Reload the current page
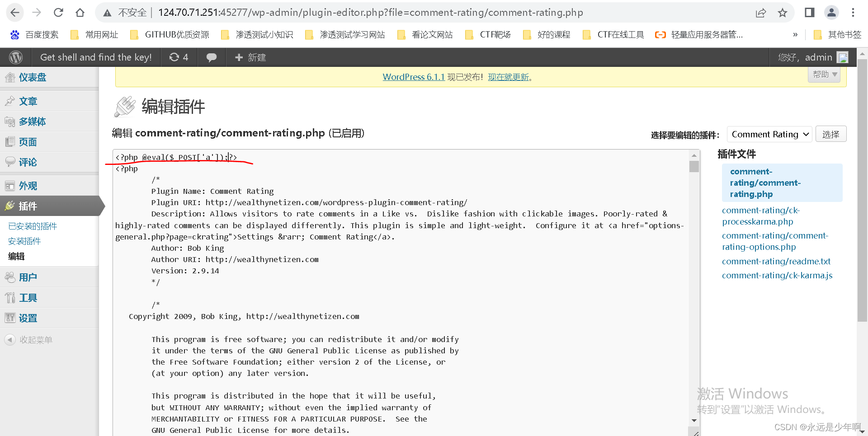This screenshot has height=436, width=868. (58, 13)
